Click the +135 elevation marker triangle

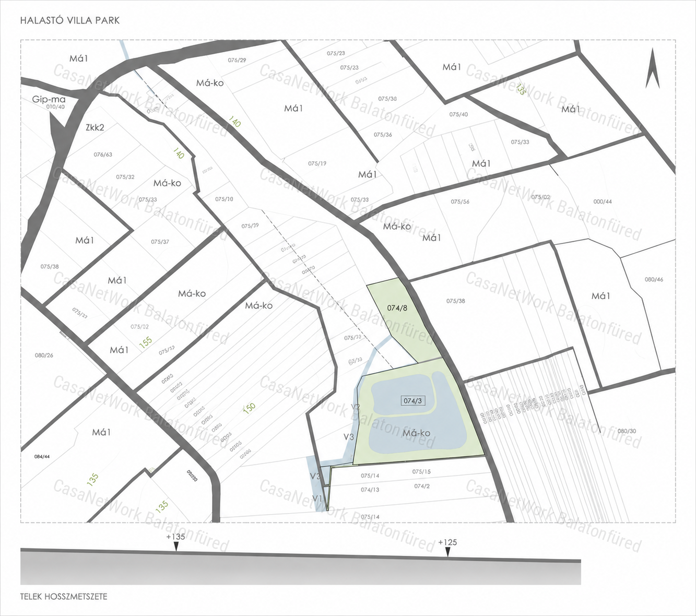(176, 546)
